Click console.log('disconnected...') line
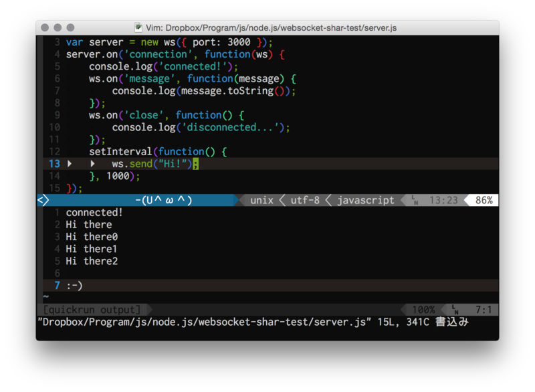535x392 pixels. tap(201, 128)
